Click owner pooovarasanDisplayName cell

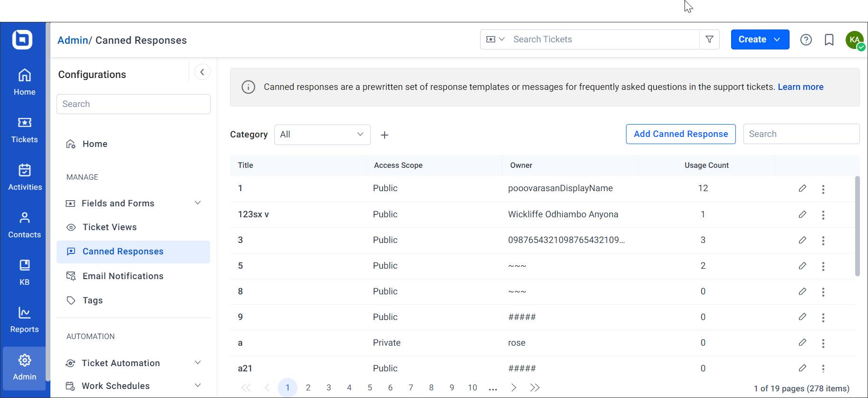click(x=560, y=188)
